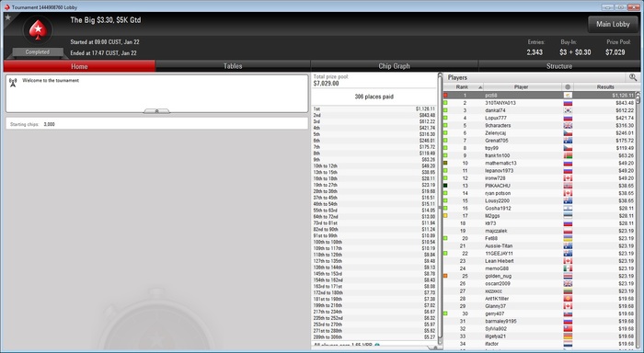Click the Rank column sort arrow
This screenshot has height=353, width=644.
click(479, 87)
